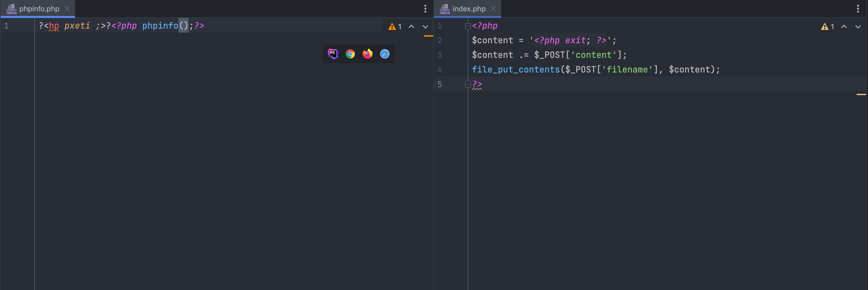
Task: Collapse code block at line 1 of index.php
Action: pos(467,26)
